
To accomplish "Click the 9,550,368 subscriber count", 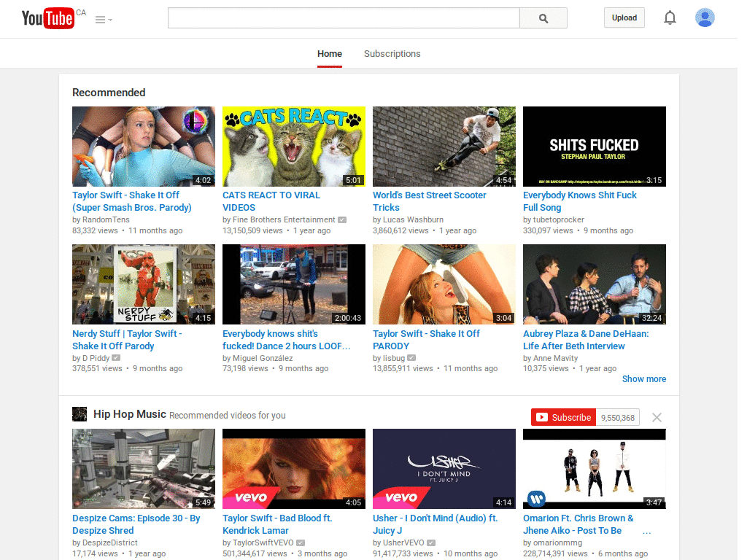I will [x=617, y=418].
